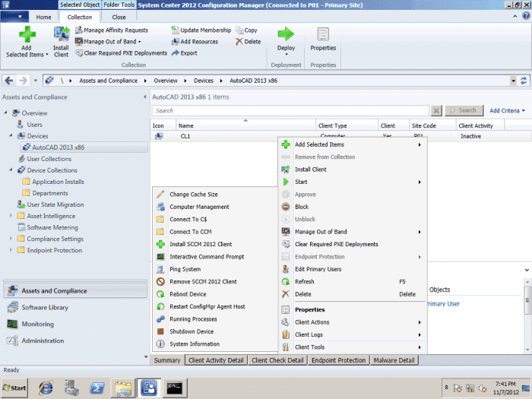
Task: Select the Collection ribbon tab
Action: (79, 17)
